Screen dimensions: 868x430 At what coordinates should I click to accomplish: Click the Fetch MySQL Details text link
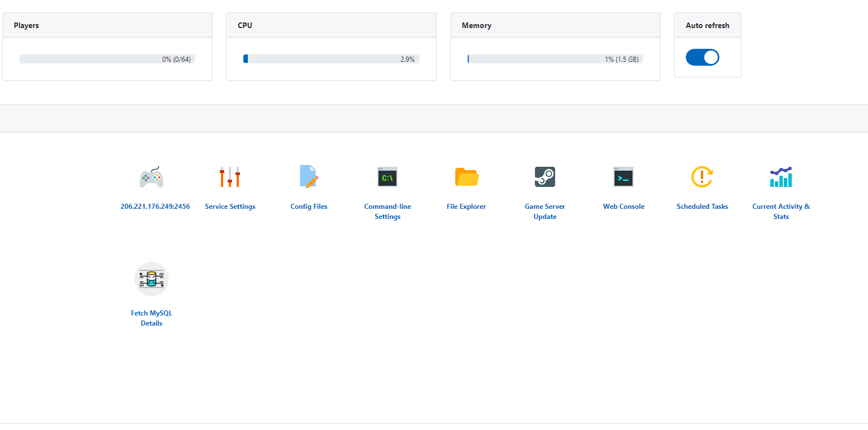point(151,318)
